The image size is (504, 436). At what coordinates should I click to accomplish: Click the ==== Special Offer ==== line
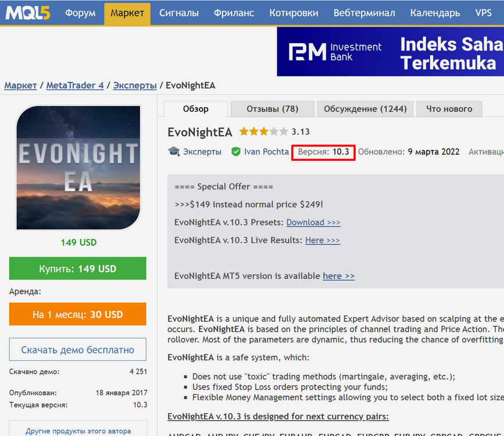224,187
